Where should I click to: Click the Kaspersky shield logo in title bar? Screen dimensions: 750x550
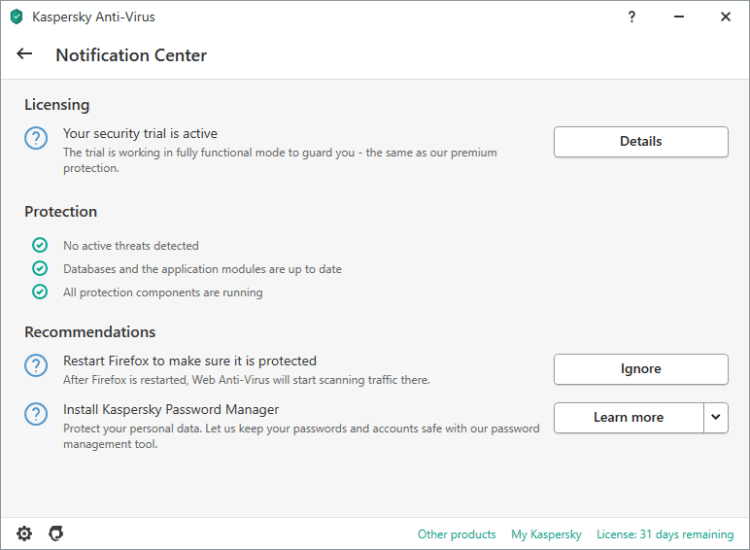(x=16, y=17)
